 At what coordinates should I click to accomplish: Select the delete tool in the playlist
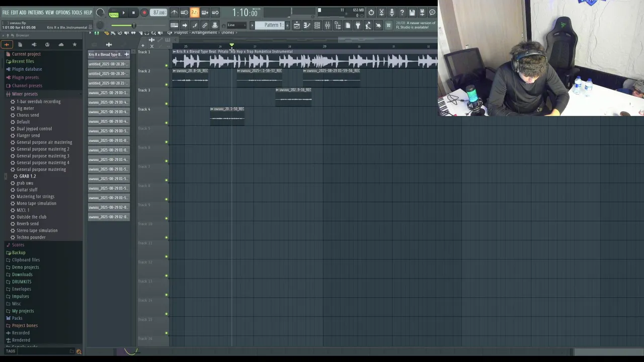pyautogui.click(x=120, y=33)
